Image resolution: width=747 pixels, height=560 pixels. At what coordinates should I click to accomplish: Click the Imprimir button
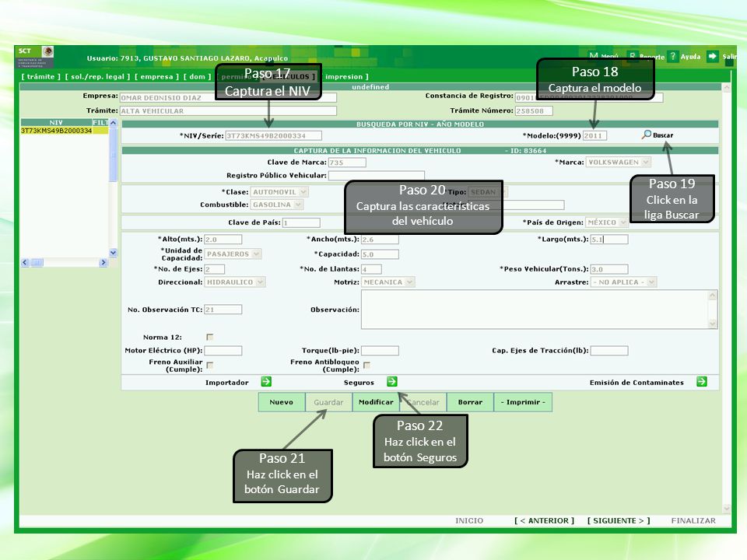point(523,402)
